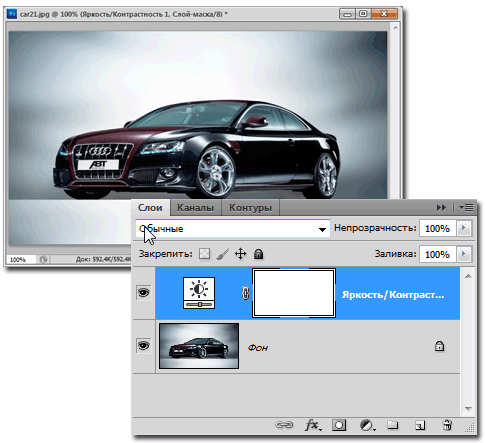Viewport: 485px width, 443px height.
Task: Click the link layers icon in Layers footer
Action: click(x=284, y=425)
